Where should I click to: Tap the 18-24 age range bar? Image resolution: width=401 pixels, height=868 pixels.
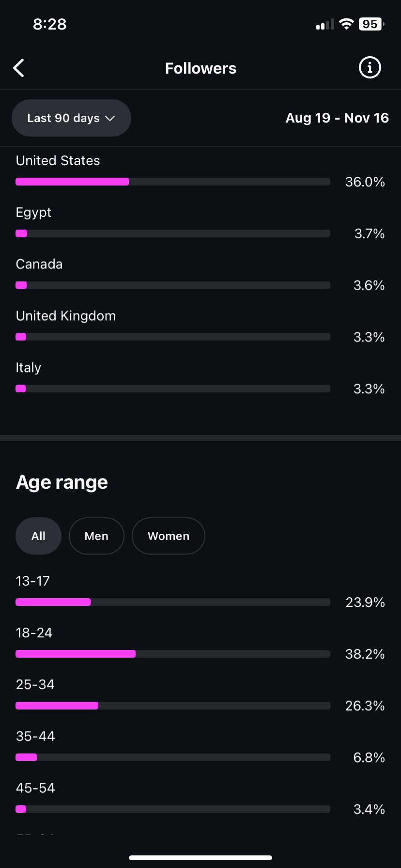coord(172,654)
